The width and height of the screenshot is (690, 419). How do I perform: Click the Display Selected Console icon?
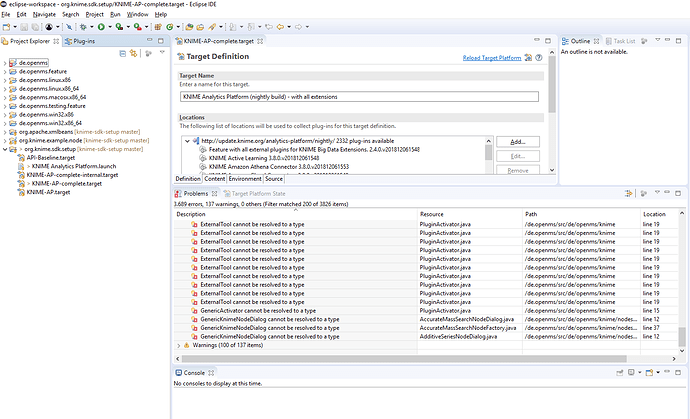click(x=631, y=372)
